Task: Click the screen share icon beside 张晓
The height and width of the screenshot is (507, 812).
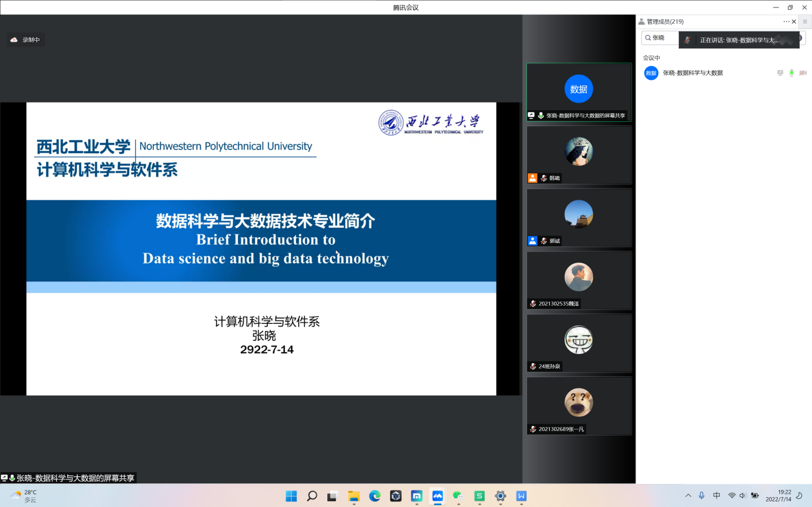Action: coord(780,73)
